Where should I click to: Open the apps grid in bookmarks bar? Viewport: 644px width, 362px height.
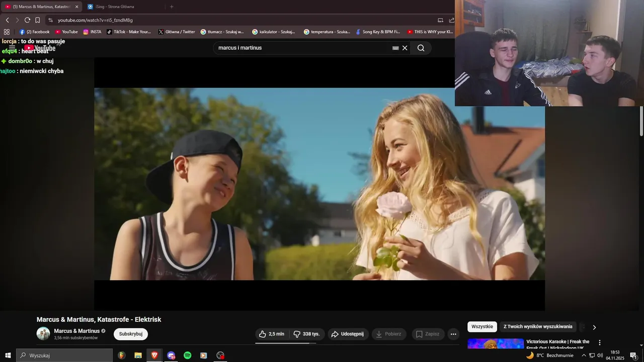click(7, 32)
